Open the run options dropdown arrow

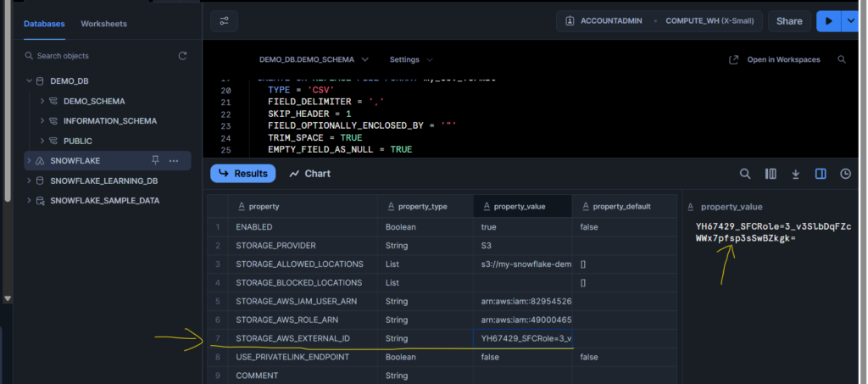851,21
